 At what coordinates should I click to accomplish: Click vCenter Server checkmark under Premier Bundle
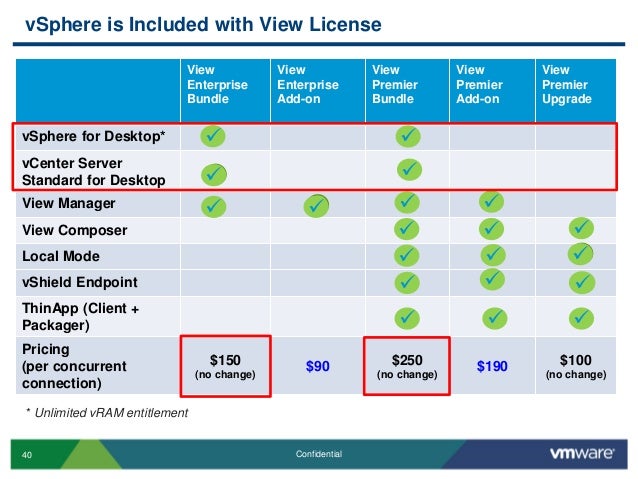409,169
